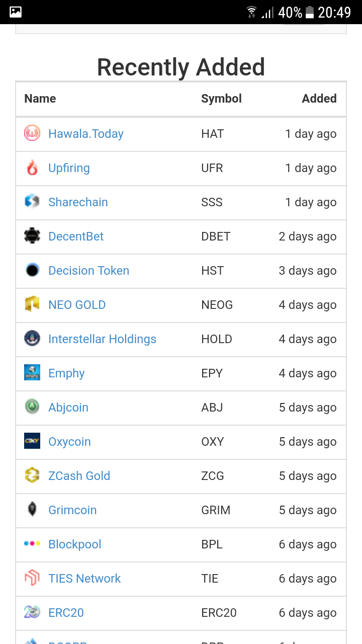
Task: Tap the picture notification icon in status bar
Action: point(16,12)
